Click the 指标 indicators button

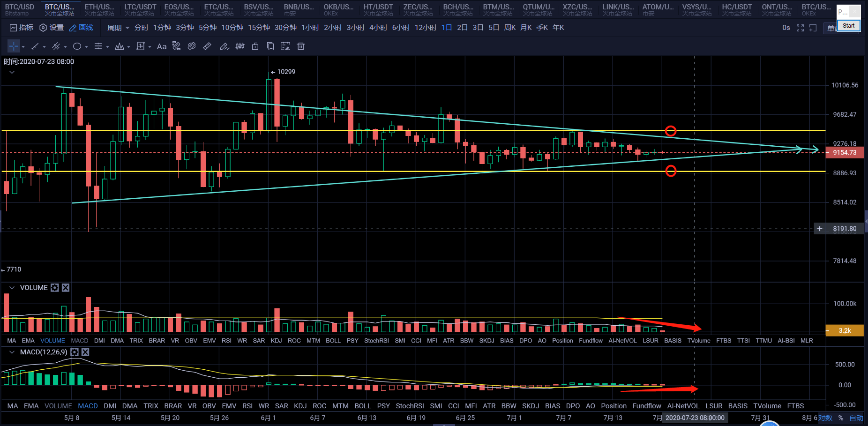coord(22,28)
